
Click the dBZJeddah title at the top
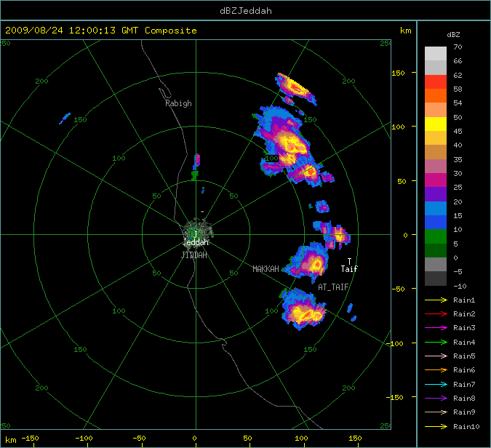[x=245, y=10]
